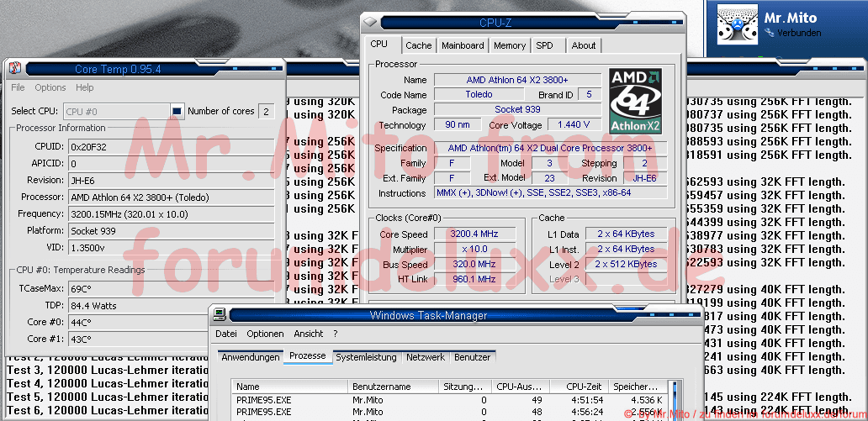
Task: Click the Task-Manager title bar icon
Action: [220, 315]
